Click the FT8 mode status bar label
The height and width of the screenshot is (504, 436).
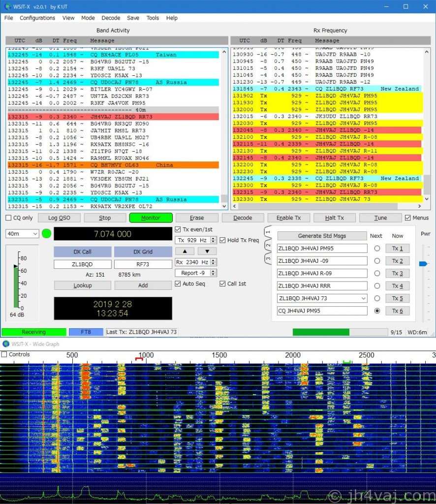[x=86, y=332]
